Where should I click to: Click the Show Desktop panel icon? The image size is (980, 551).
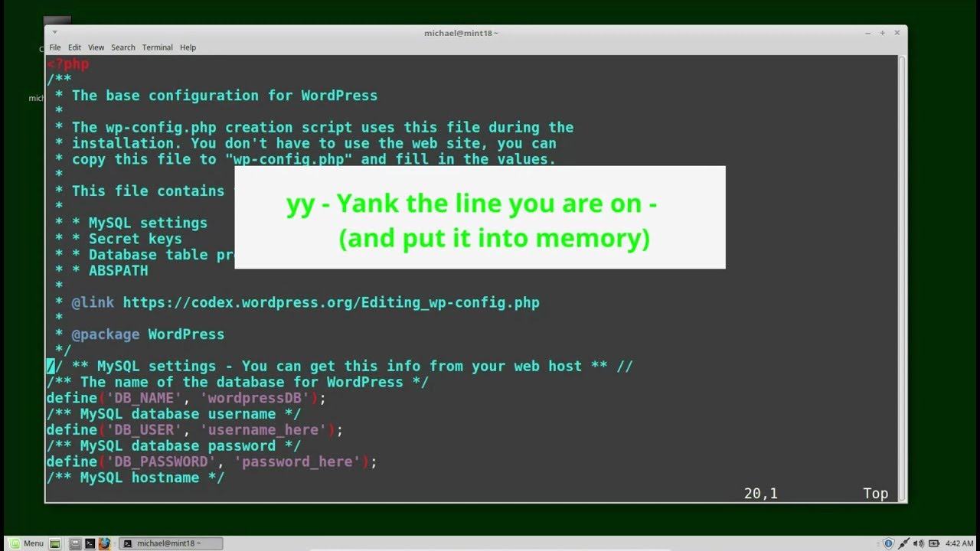click(55, 543)
